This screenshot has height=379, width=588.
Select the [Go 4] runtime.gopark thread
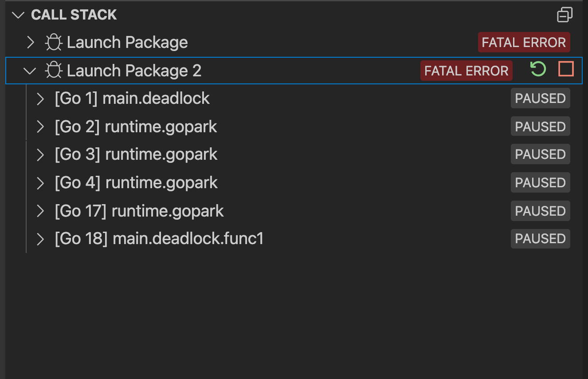click(136, 183)
